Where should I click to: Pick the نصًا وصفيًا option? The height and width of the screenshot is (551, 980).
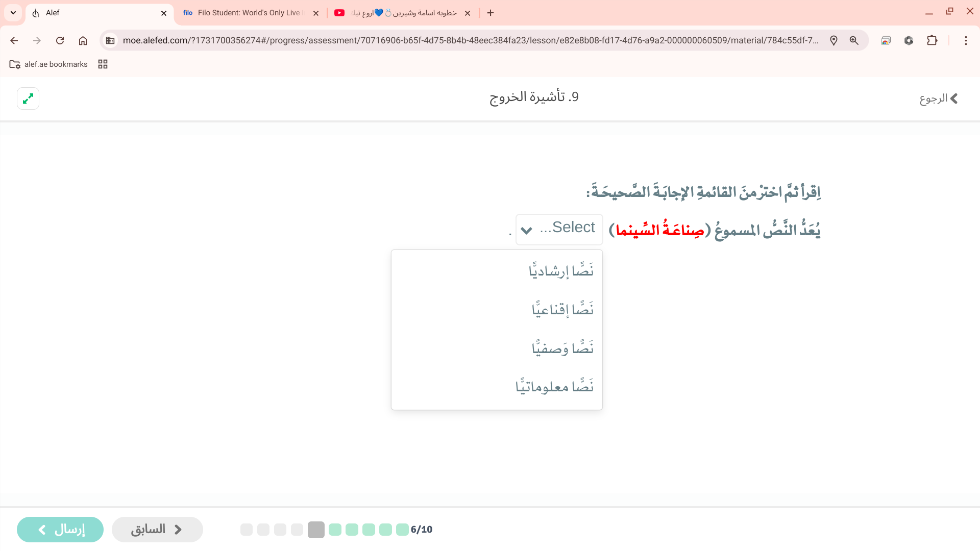(562, 348)
